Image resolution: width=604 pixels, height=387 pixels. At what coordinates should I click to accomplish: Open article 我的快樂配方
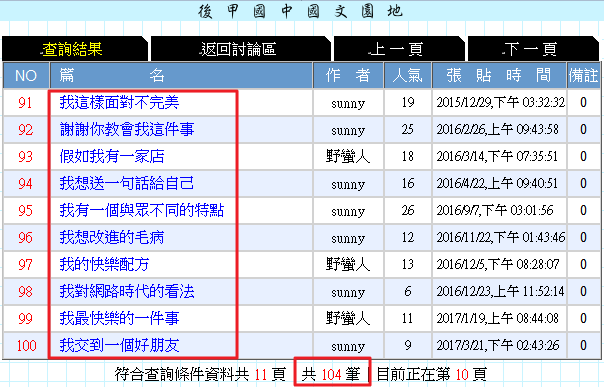point(104,264)
